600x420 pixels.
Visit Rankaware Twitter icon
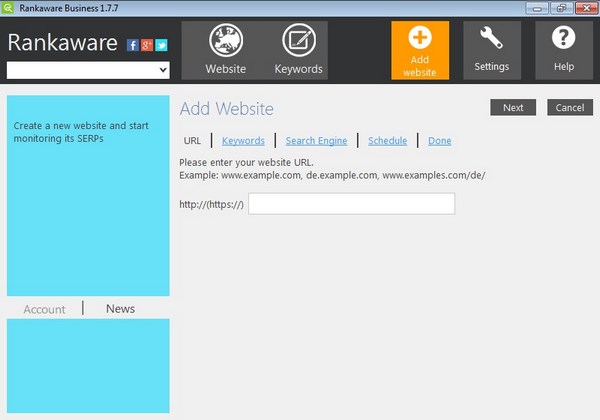point(161,46)
